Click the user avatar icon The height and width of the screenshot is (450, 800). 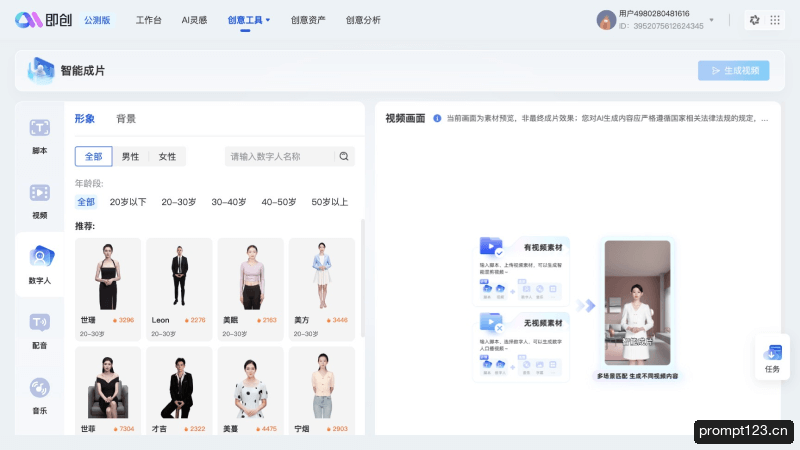(606, 20)
